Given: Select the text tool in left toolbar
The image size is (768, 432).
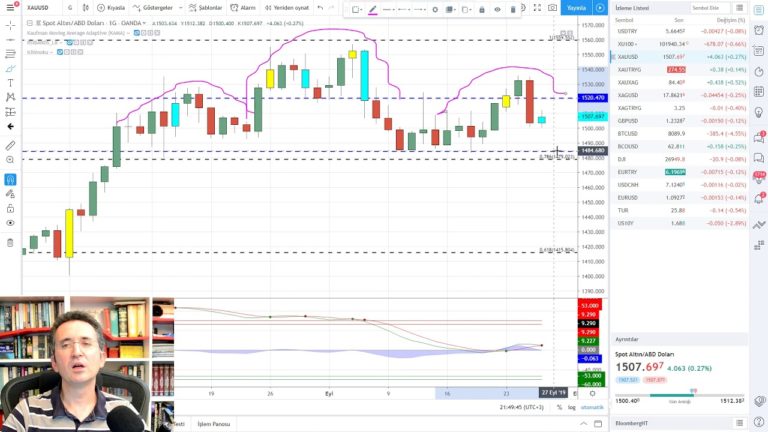Looking at the screenshot, I should [10, 82].
